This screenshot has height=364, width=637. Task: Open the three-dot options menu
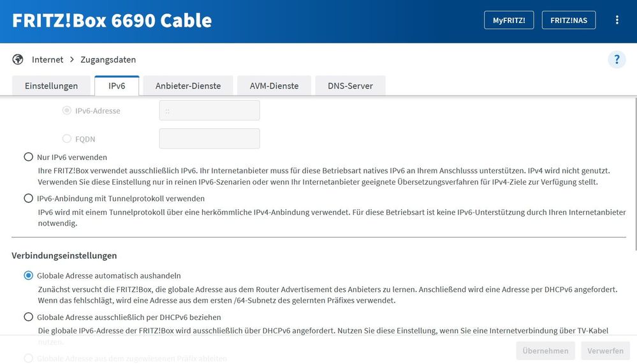[x=617, y=20]
